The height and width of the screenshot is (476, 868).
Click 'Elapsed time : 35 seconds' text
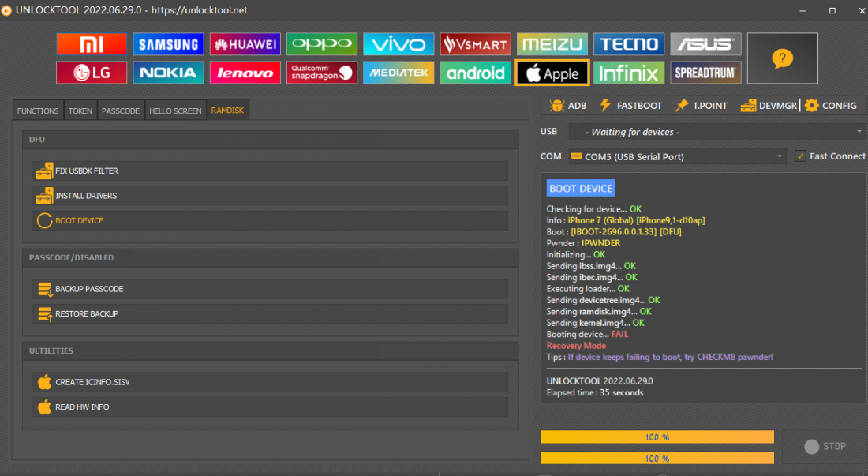(595, 392)
